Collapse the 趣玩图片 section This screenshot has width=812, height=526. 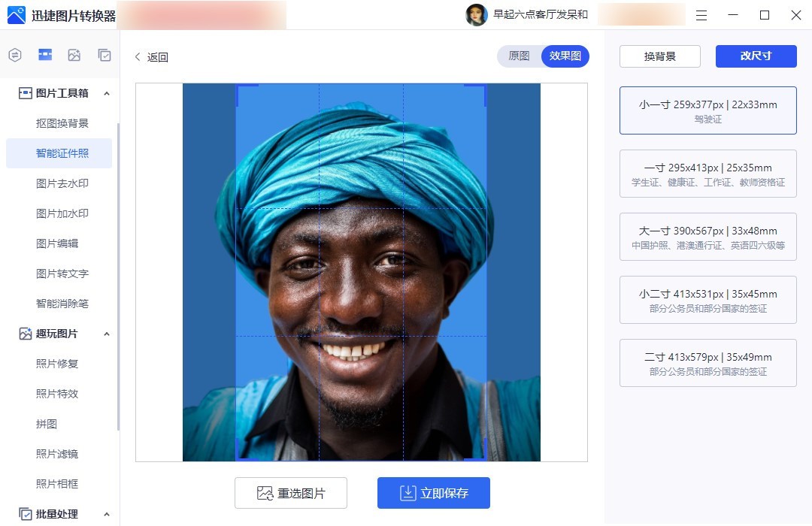(107, 334)
